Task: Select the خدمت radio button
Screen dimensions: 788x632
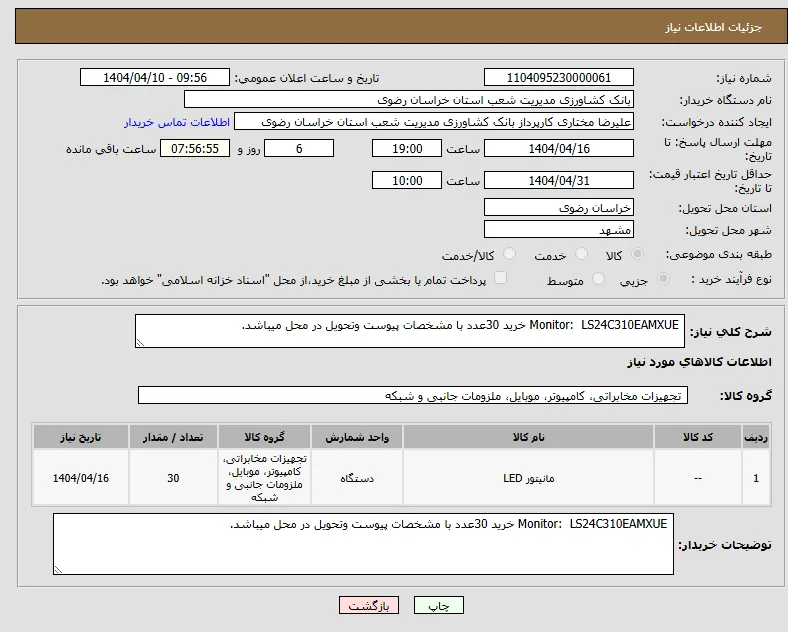Action: click(581, 254)
